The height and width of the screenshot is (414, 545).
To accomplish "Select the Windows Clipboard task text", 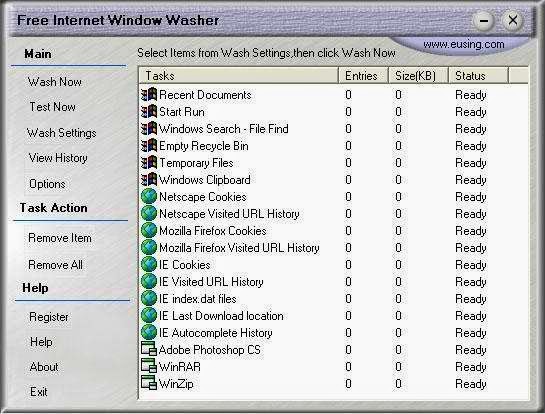I will coord(205,180).
